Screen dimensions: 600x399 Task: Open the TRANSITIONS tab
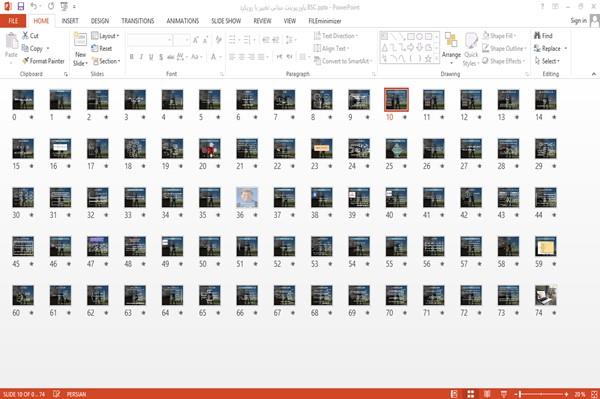138,21
